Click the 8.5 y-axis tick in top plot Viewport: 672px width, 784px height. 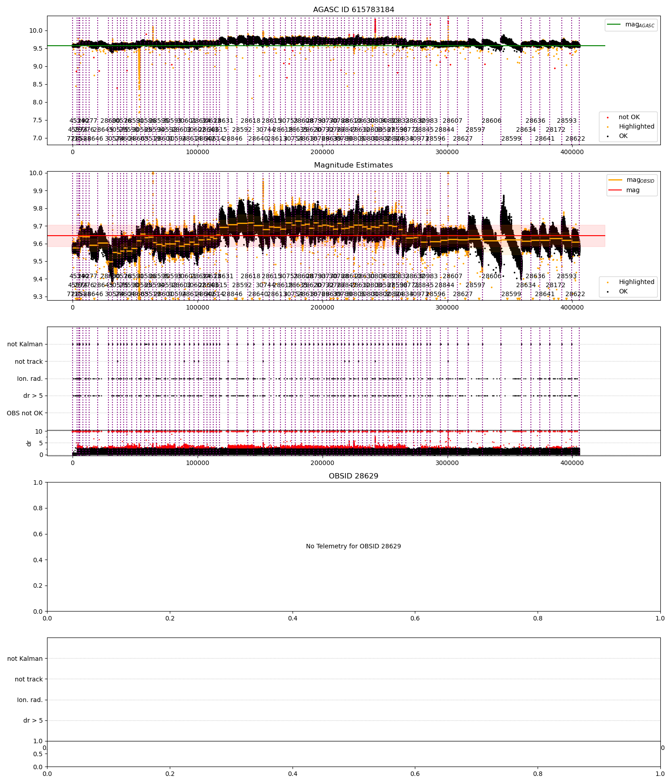pos(38,84)
